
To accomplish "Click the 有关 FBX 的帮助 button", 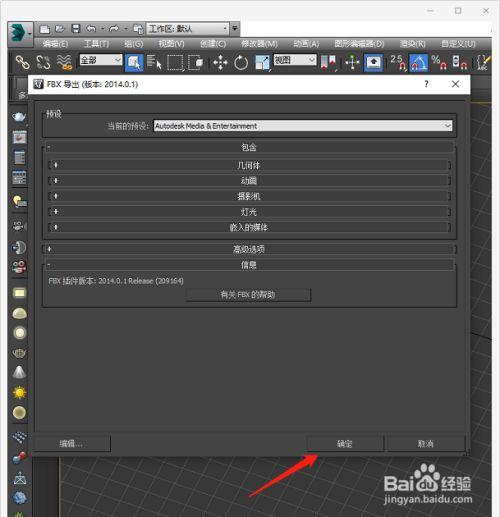I will click(x=248, y=295).
